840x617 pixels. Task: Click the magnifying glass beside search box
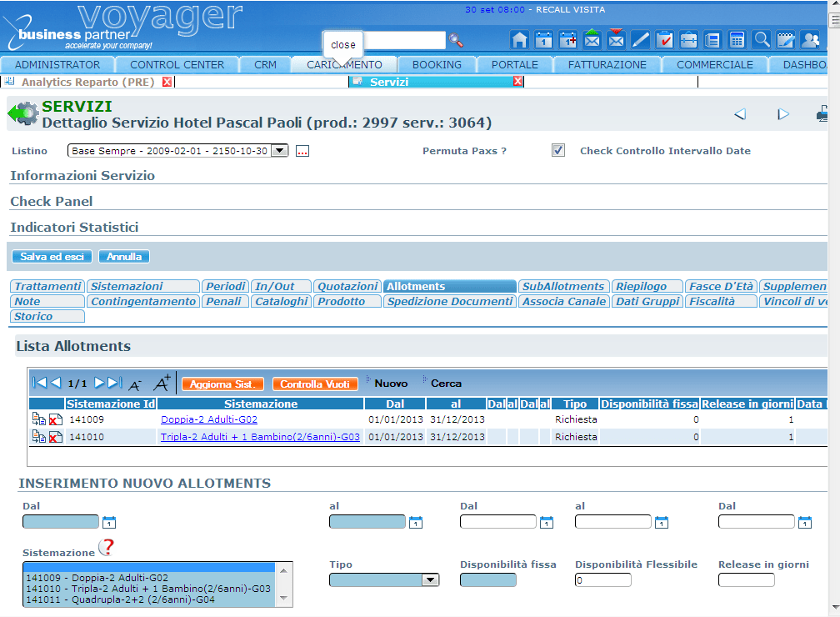point(456,40)
